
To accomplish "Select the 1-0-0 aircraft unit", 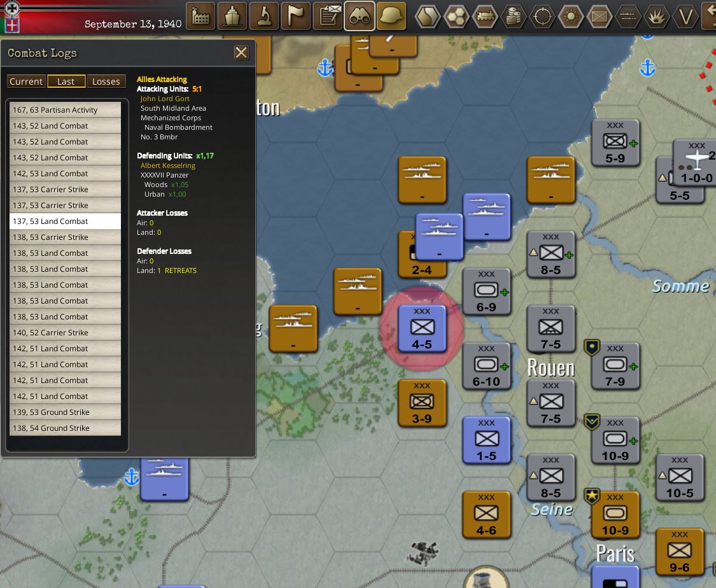I will pyautogui.click(x=695, y=163).
